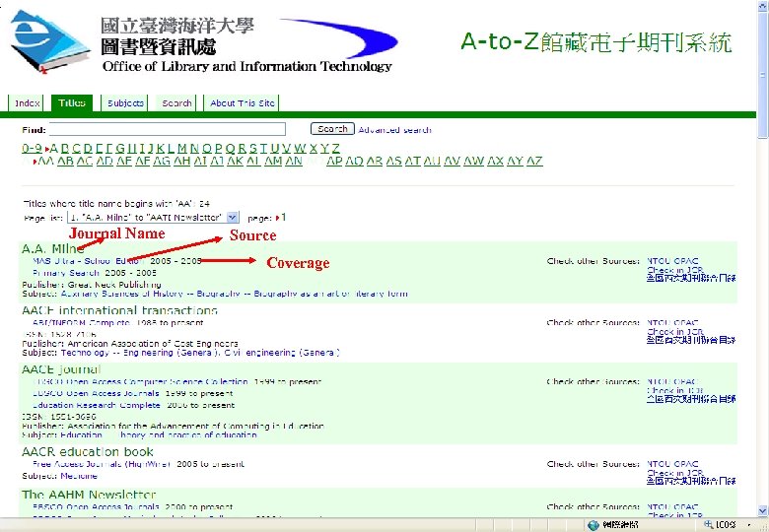Click the zoom level control in status bar
This screenshot has width=769, height=532.
(725, 525)
